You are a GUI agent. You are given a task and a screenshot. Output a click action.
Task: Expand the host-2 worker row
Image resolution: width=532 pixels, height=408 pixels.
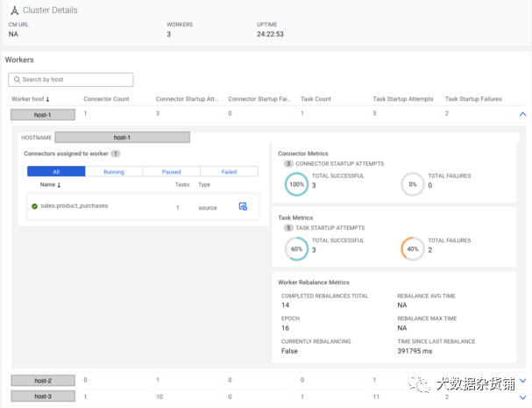point(522,381)
